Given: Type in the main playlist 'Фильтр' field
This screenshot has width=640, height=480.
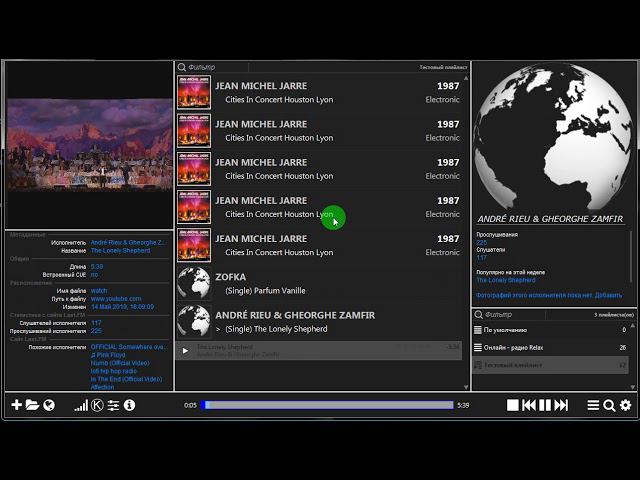Looking at the screenshot, I should pyautogui.click(x=217, y=67).
